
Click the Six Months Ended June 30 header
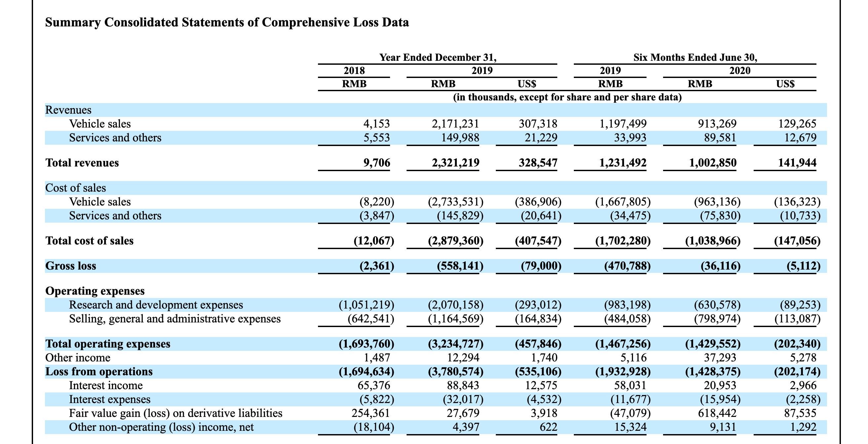pyautogui.click(x=695, y=57)
